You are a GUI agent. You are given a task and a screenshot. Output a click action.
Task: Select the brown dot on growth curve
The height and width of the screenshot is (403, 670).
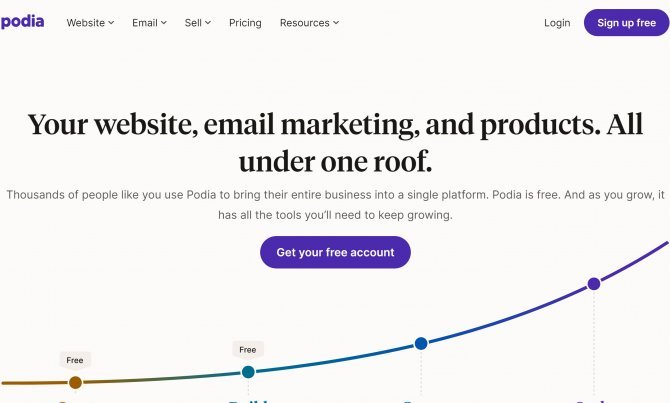pyautogui.click(x=76, y=382)
